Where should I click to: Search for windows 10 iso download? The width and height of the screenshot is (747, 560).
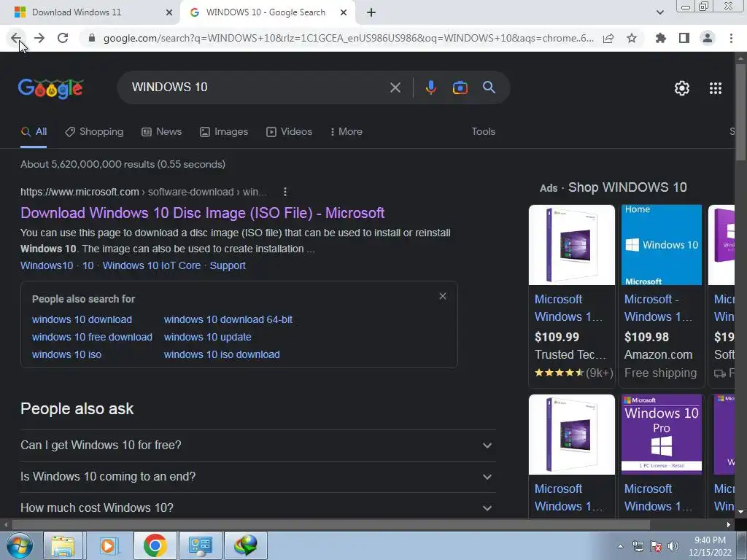(x=222, y=355)
